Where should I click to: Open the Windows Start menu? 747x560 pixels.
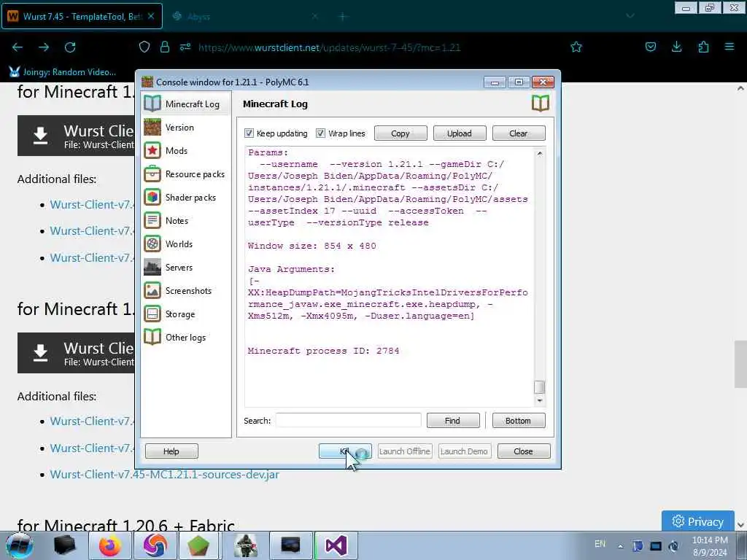20,545
